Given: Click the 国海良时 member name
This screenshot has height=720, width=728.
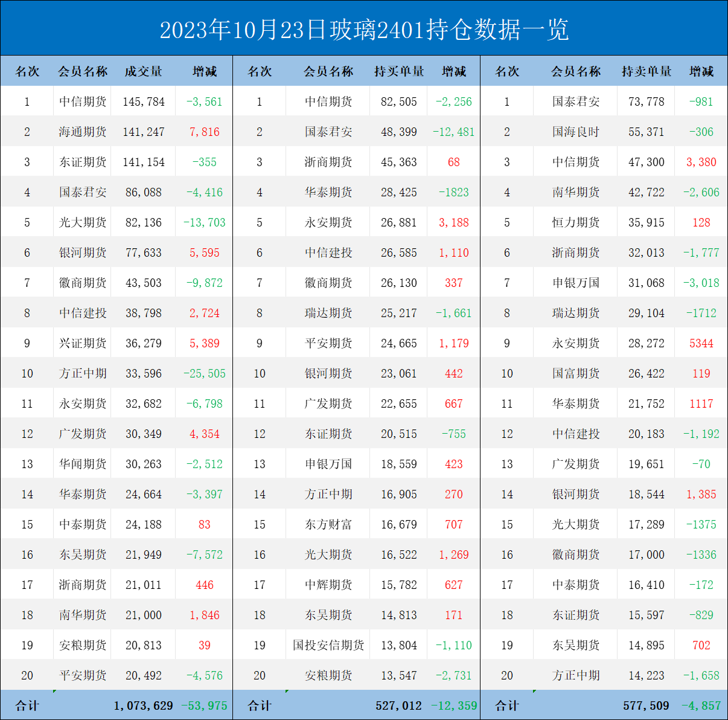Looking at the screenshot, I should tap(576, 132).
